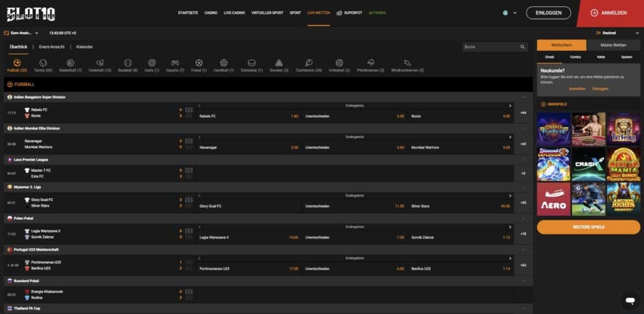Open the Crash X mini game

pos(589,164)
